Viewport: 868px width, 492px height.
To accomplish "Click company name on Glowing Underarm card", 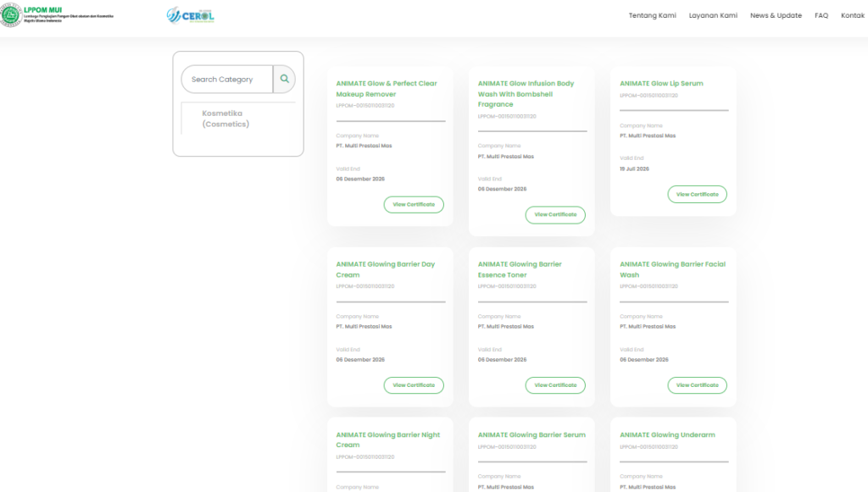I will coord(648,487).
